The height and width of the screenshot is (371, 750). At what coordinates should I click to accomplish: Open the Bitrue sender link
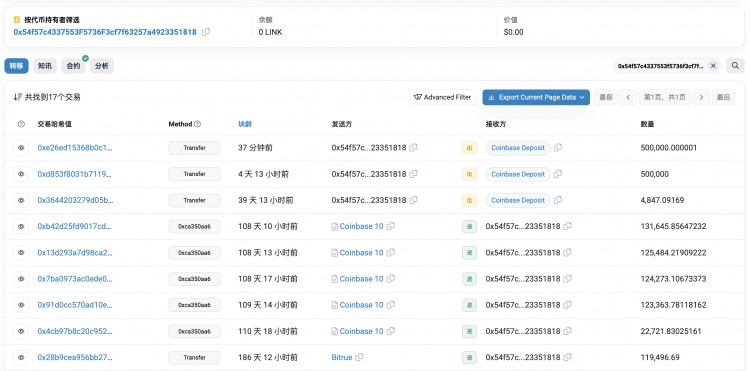(x=342, y=357)
